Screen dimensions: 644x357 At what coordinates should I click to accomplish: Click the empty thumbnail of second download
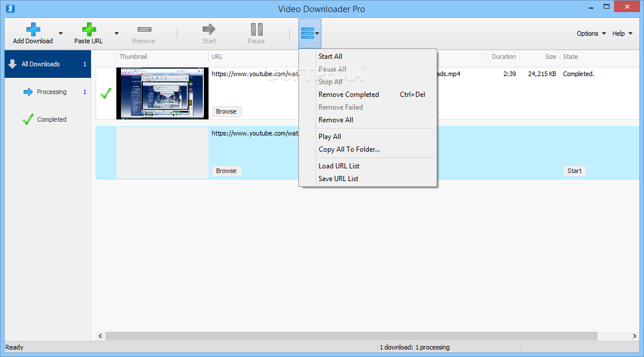tap(162, 153)
